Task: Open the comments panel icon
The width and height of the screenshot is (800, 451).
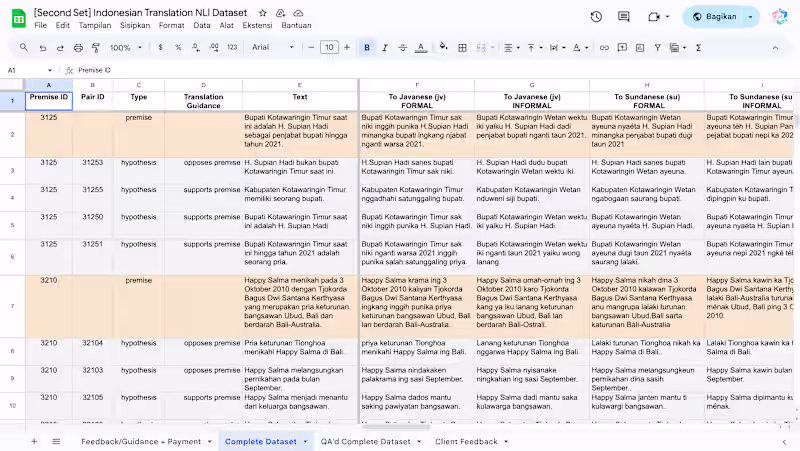Action: 623,17
